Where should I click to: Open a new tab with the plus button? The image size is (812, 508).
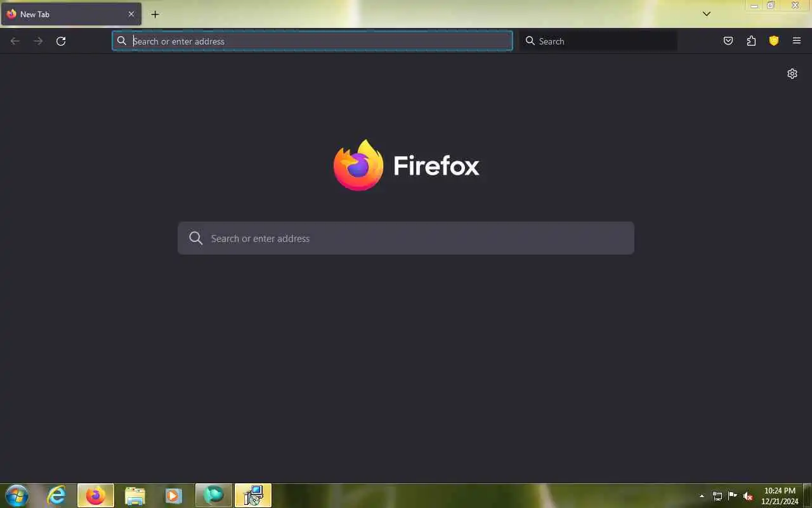point(155,14)
